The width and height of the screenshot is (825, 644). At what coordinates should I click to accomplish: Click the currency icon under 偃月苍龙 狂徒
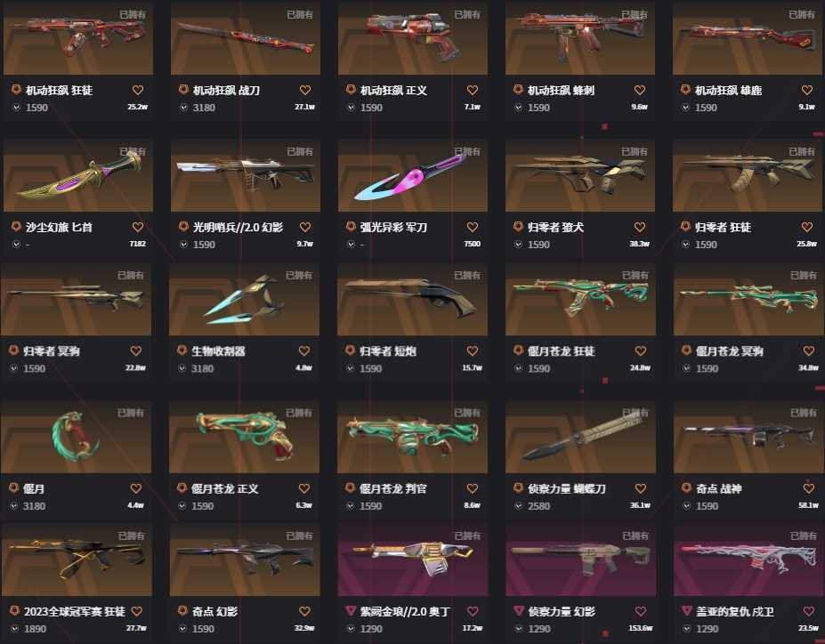(518, 368)
